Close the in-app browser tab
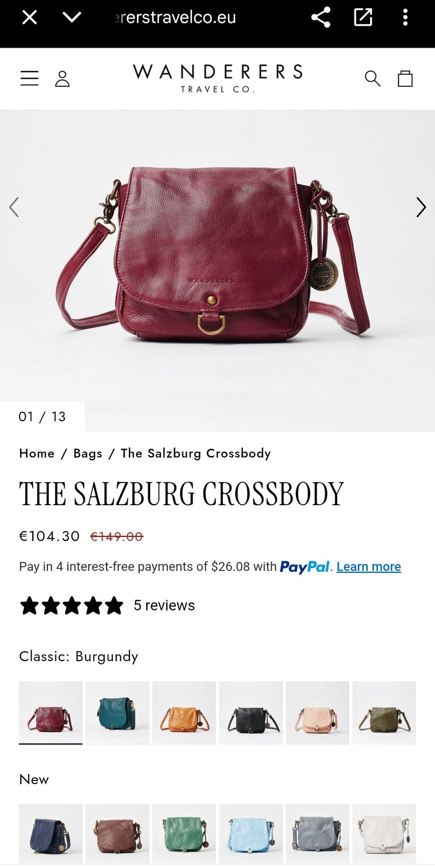This screenshot has width=435, height=868. point(29,18)
